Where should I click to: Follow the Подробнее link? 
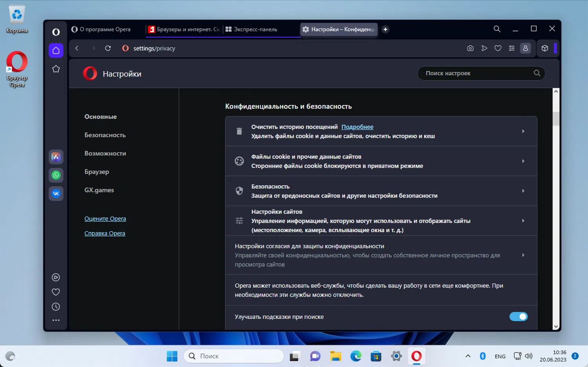[357, 127]
